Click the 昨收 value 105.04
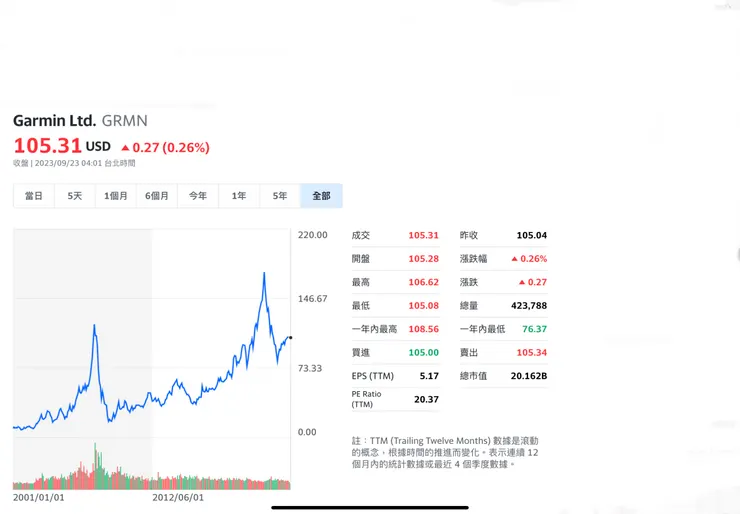740x514 pixels. tap(531, 235)
